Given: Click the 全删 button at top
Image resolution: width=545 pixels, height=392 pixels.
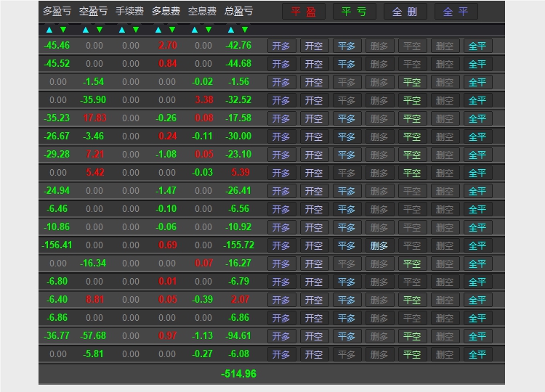Looking at the screenshot, I should tap(405, 12).
